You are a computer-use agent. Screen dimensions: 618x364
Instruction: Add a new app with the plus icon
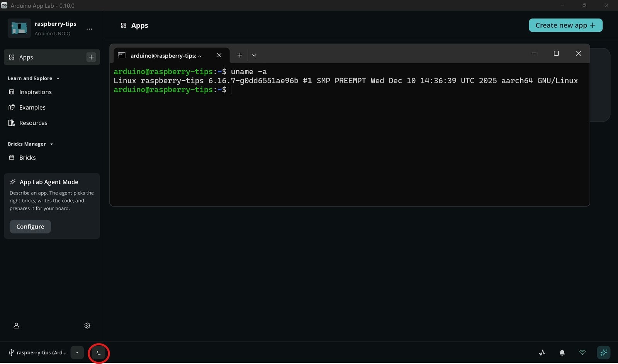click(91, 57)
